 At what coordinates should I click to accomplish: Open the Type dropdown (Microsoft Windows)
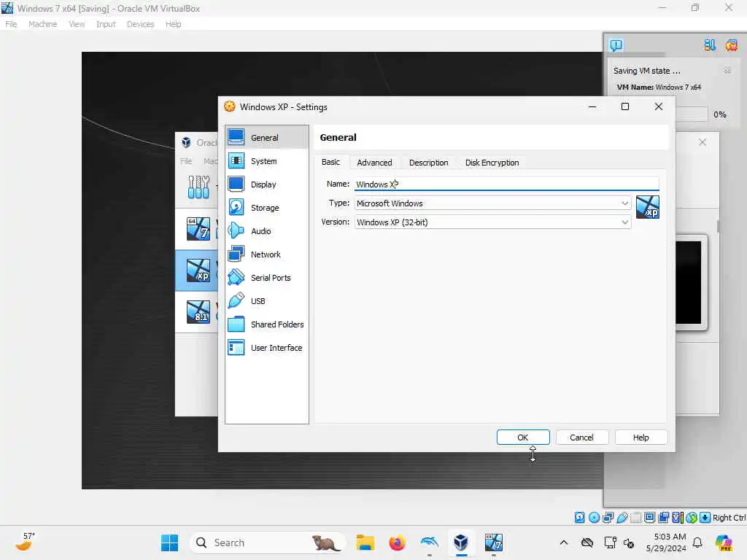tap(492, 203)
